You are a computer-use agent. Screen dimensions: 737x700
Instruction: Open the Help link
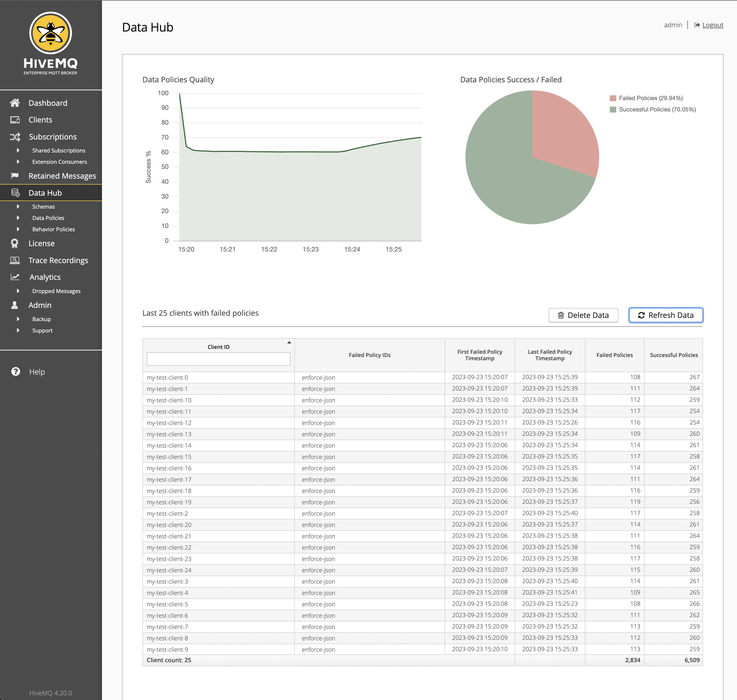coord(37,372)
